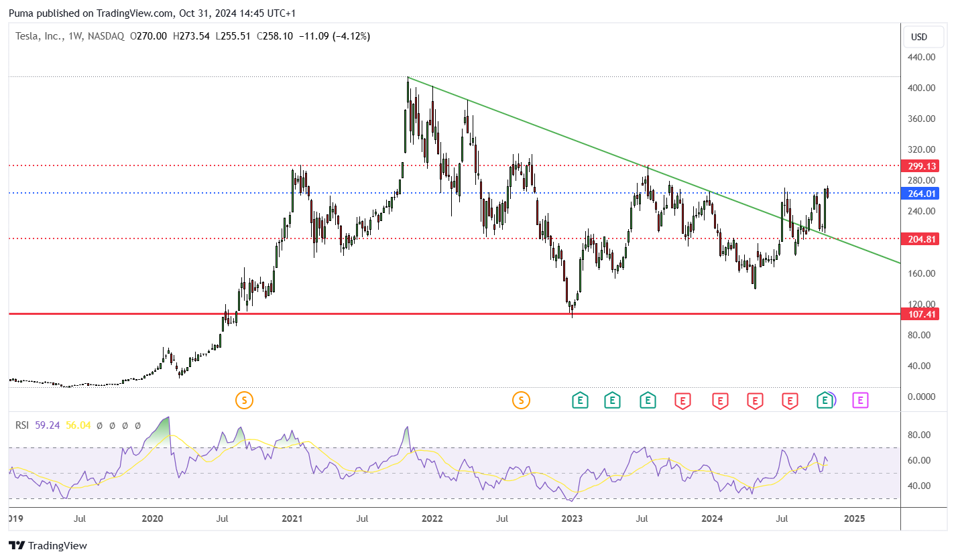Click the leftmost red earnings E marker
Screen dimensions: 956x560
682,401
